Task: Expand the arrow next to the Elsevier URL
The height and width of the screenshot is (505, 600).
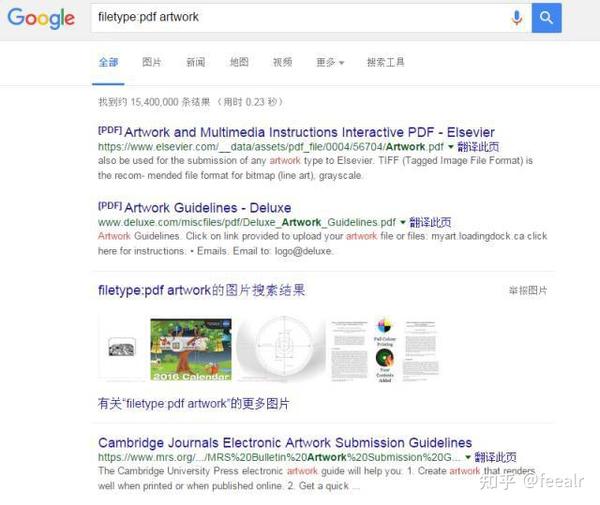Action: pos(450,147)
